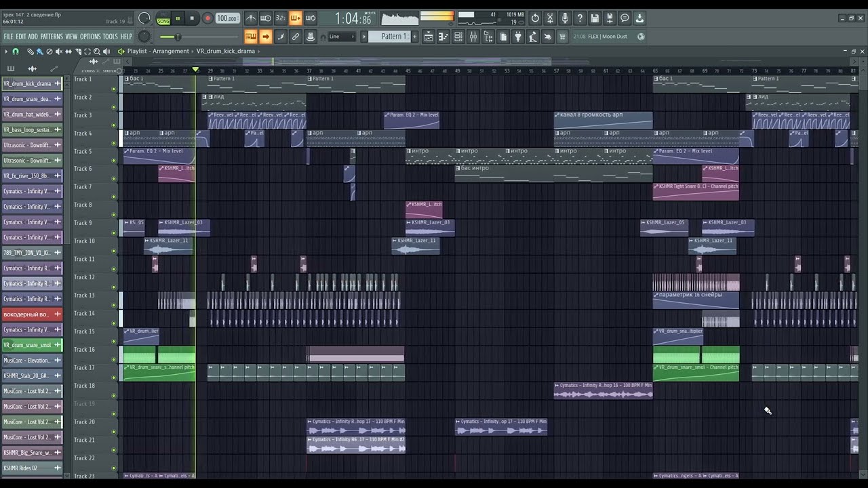Open the Pattern 1 selector
868x488 pixels.
tap(390, 37)
